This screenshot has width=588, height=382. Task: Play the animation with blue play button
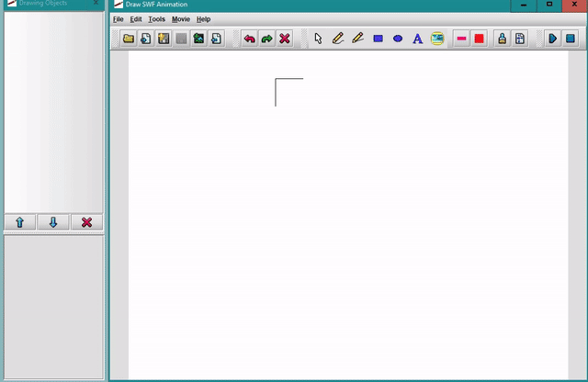(553, 39)
